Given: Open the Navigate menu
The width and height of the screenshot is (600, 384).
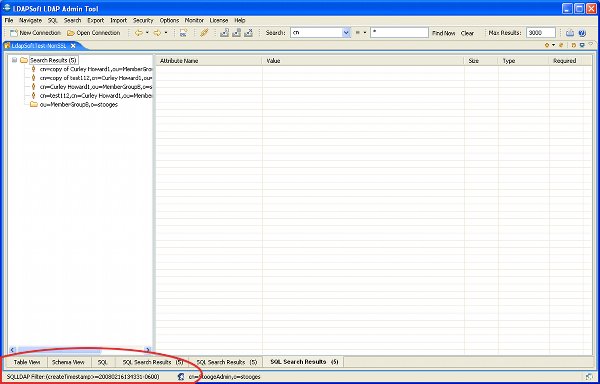Looking at the screenshot, I should pyautogui.click(x=31, y=20).
